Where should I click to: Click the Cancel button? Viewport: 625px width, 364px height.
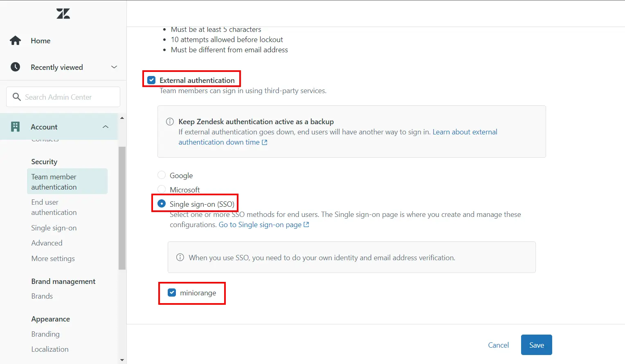[498, 345]
